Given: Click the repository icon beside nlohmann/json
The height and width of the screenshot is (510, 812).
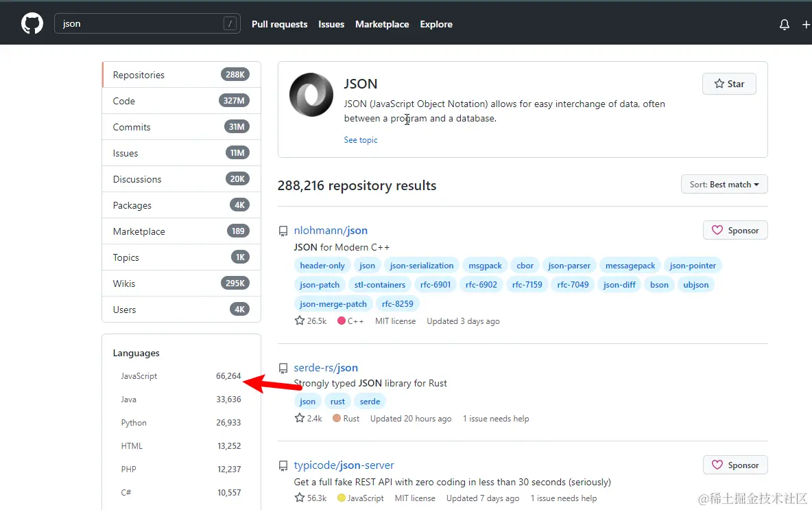Looking at the screenshot, I should point(283,231).
